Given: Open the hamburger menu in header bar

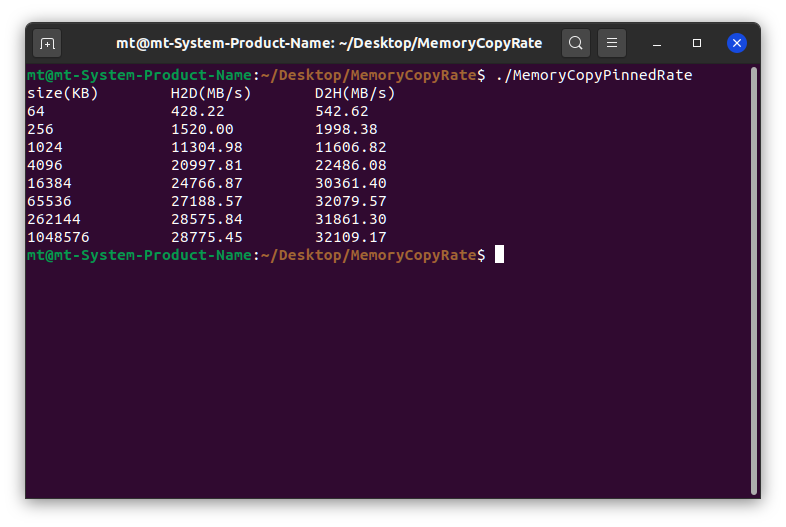Looking at the screenshot, I should 612,43.
